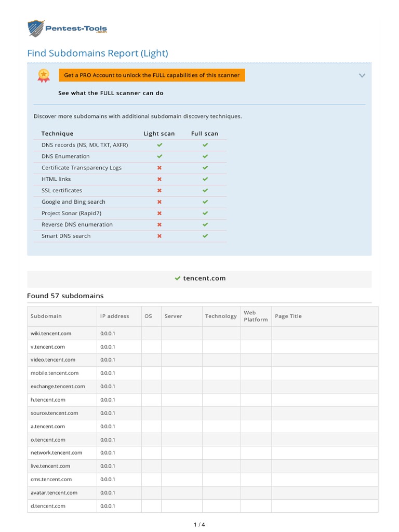Select source.tencent.com subdomain cell
Screen dimensions: 399x532
[62, 413]
